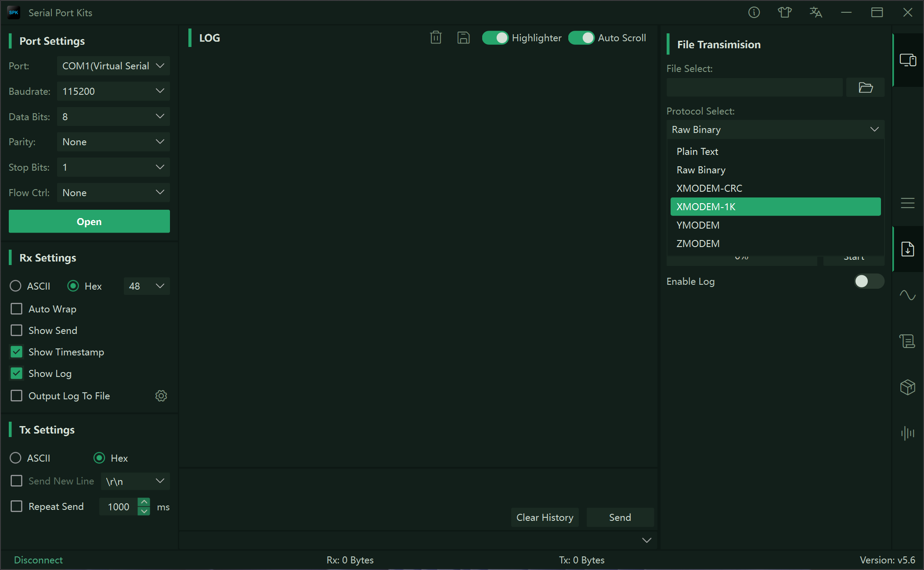924x570 pixels.
Task: Open the Output Log To File gear settings
Action: pyautogui.click(x=161, y=396)
